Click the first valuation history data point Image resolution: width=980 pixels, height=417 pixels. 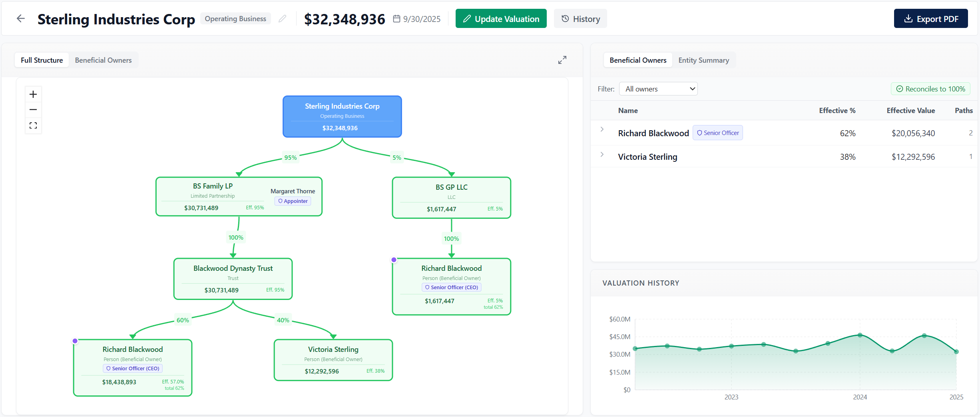click(635, 349)
